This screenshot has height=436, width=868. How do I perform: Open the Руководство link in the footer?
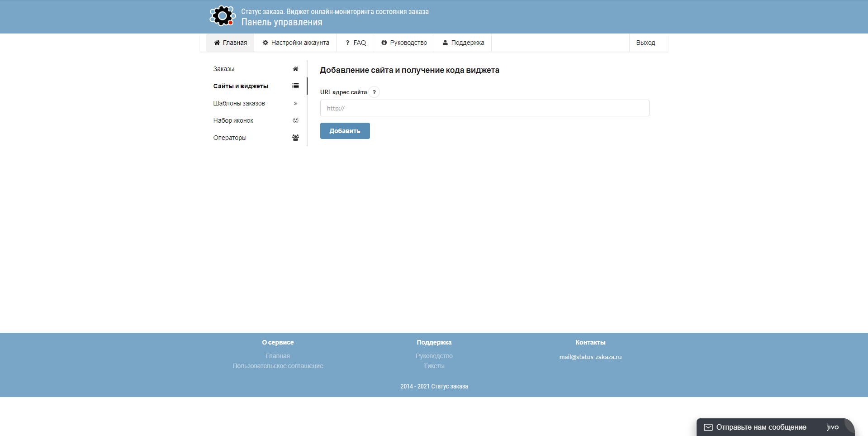pyautogui.click(x=434, y=356)
